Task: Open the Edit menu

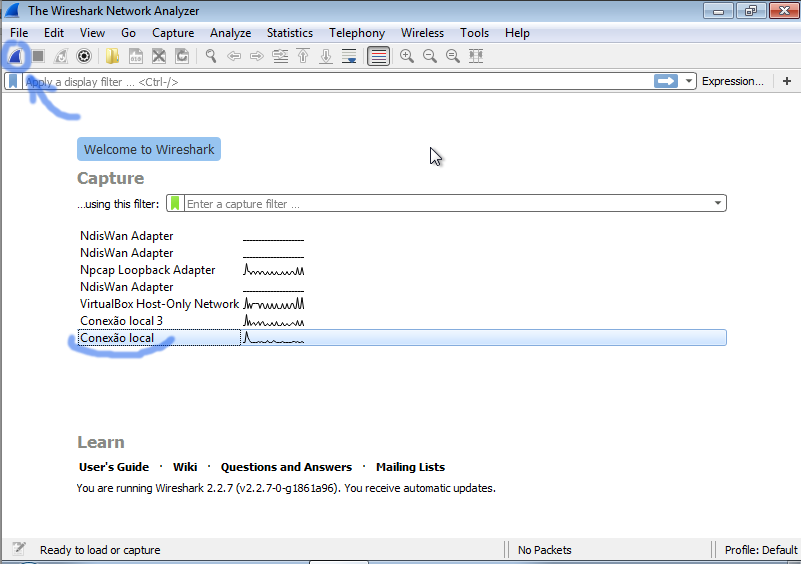Action: 54,33
